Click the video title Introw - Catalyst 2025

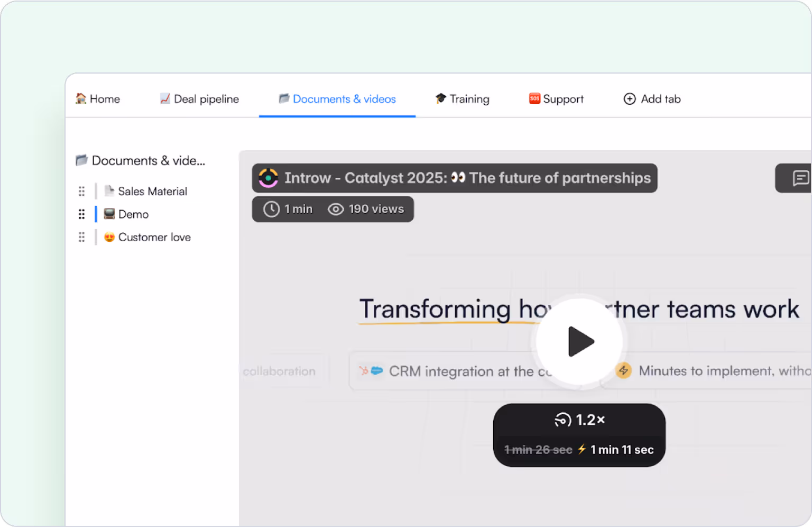(x=468, y=178)
